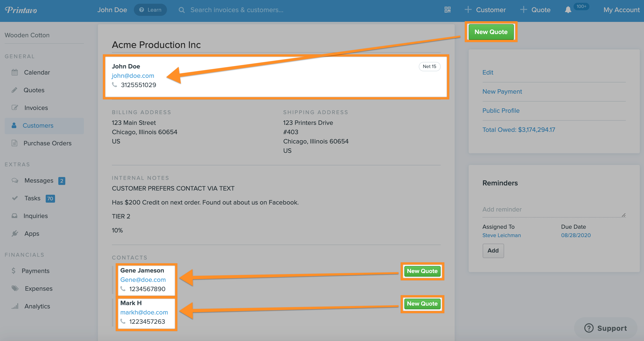The width and height of the screenshot is (644, 341).
Task: Open the Apps section
Action: pos(32,234)
